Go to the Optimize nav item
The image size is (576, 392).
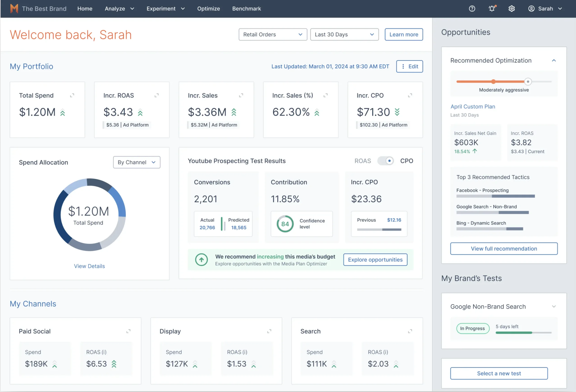(208, 9)
